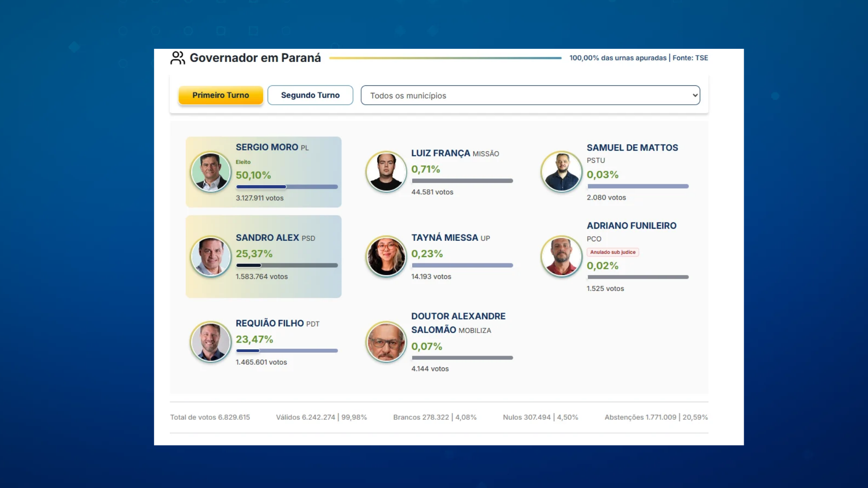The image size is (868, 488).
Task: Click Samuel de Mattos's candidate photo
Action: tap(561, 171)
